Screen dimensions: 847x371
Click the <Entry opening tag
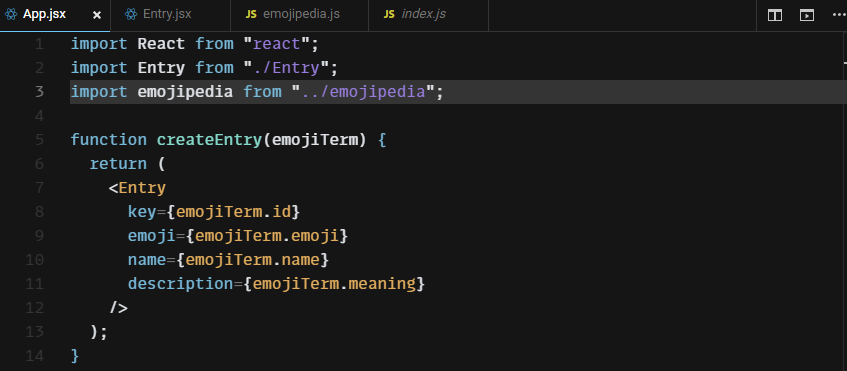point(137,188)
